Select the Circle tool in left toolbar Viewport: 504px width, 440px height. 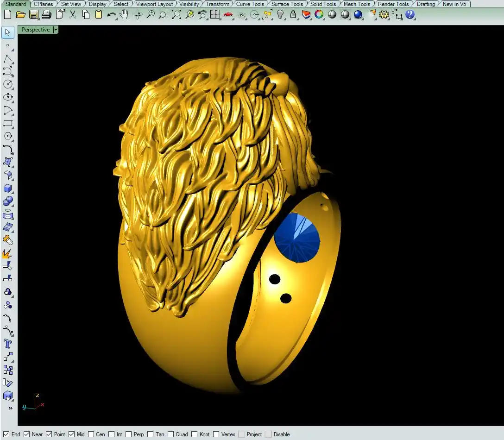coord(8,84)
